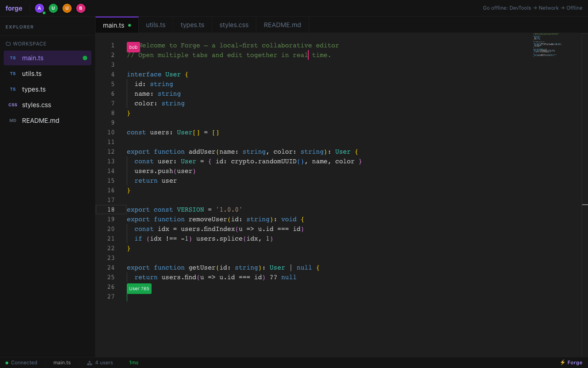
Task: Click the 'return user' statement
Action: tap(156, 181)
